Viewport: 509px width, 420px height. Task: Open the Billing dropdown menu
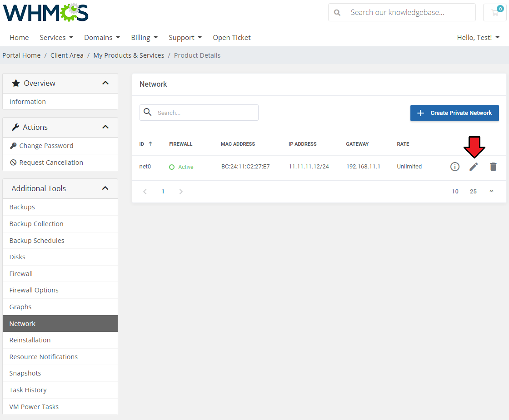click(x=144, y=38)
